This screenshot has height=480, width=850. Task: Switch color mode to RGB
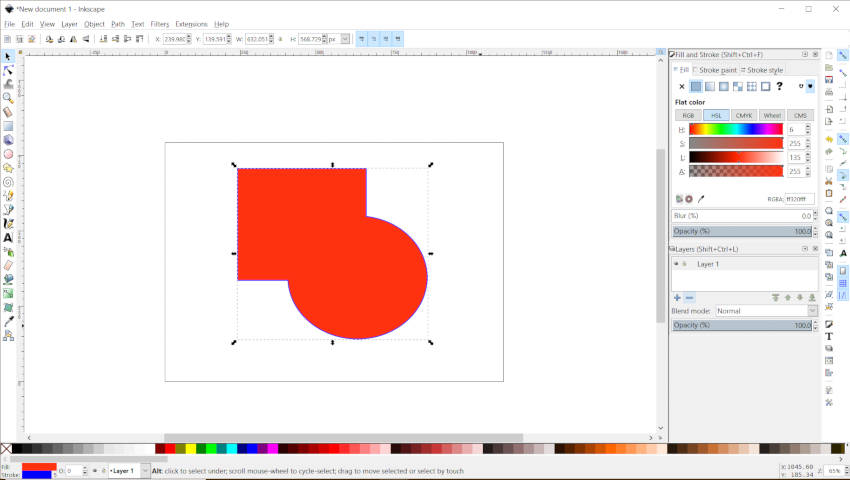click(688, 115)
